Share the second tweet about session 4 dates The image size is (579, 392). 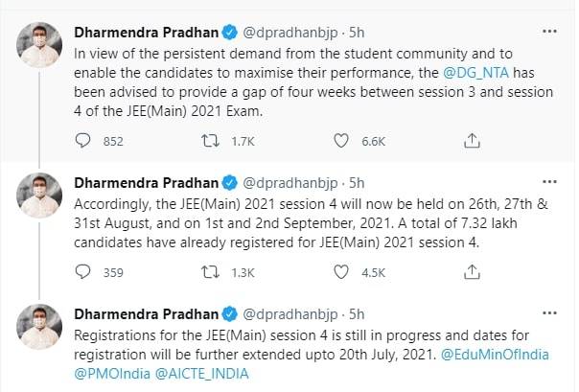click(472, 271)
